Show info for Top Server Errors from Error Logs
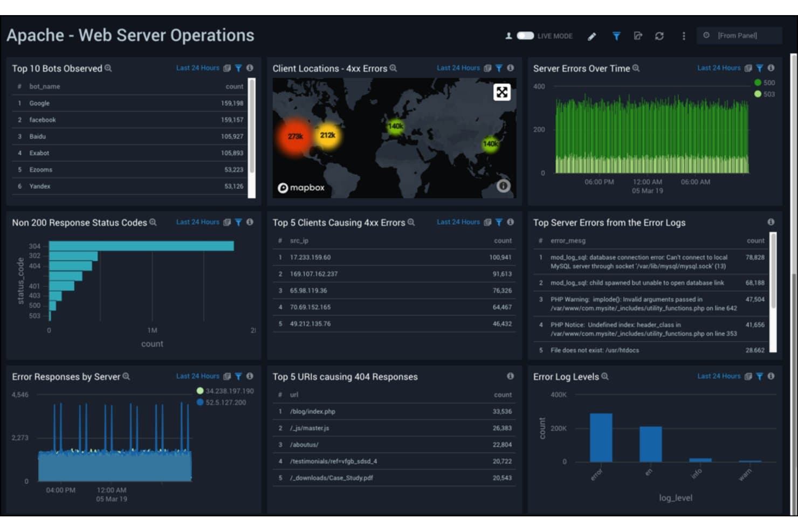 point(771,222)
